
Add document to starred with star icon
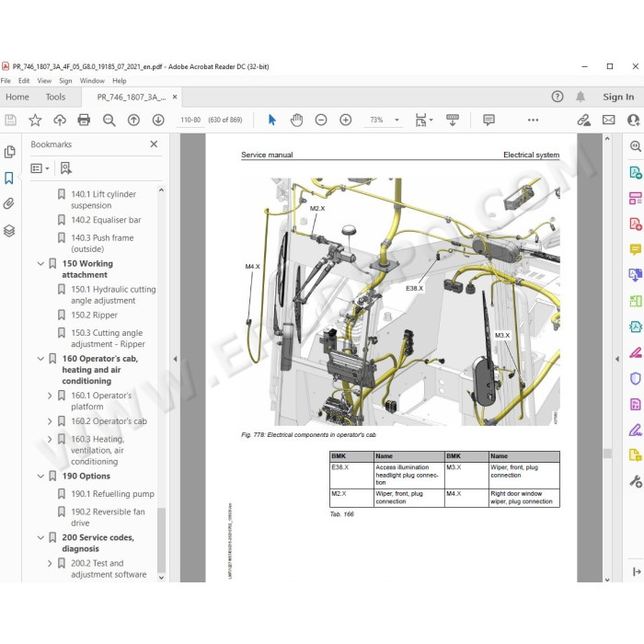coord(35,120)
